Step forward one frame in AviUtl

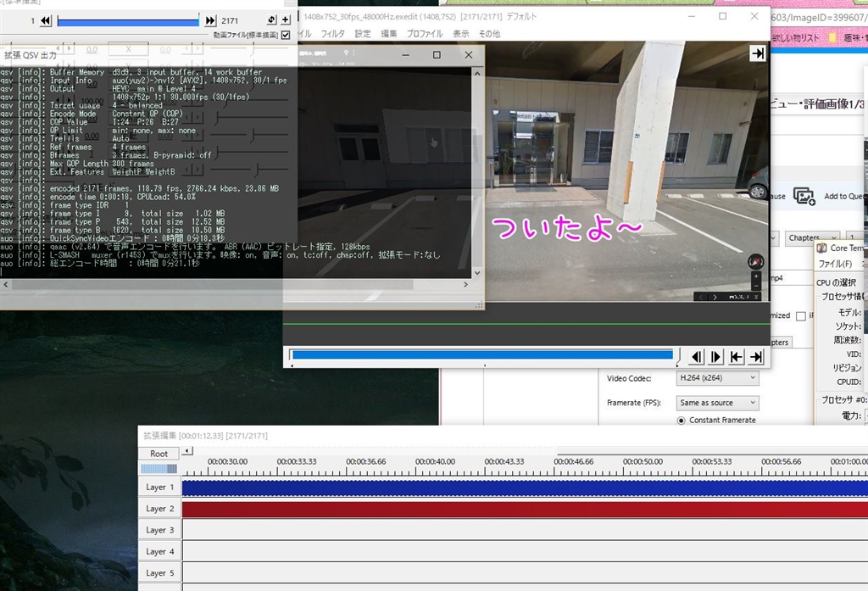tap(715, 357)
